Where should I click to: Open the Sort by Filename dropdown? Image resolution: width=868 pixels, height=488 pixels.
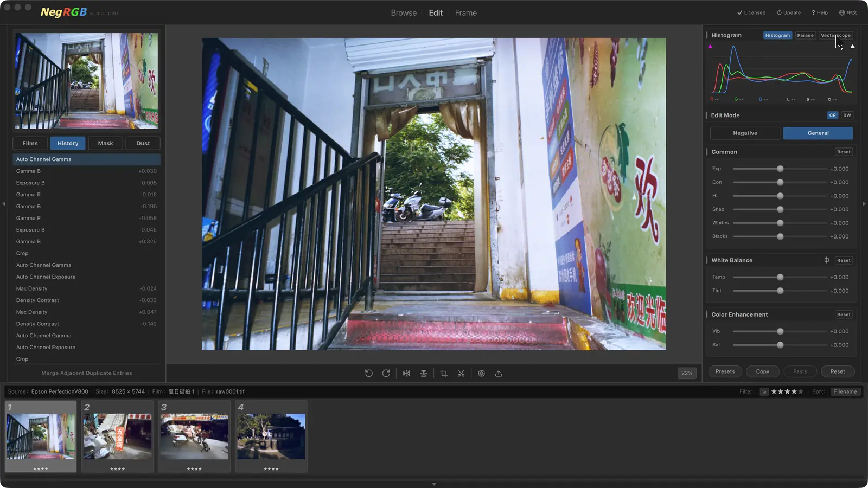(x=845, y=391)
